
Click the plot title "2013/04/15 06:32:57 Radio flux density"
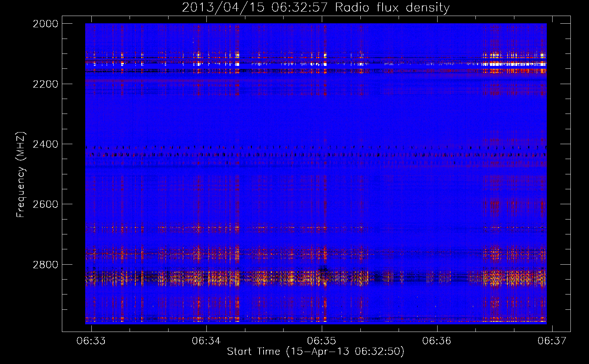coord(316,8)
